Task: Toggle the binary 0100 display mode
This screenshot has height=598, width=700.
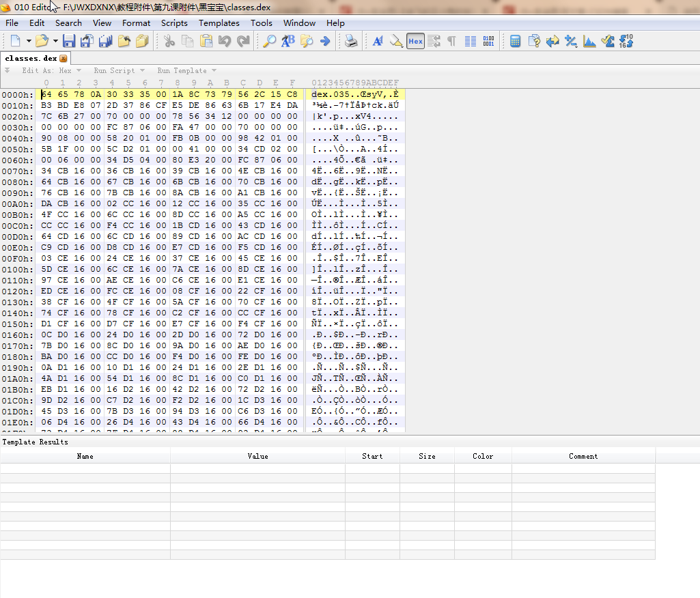Action: [x=488, y=41]
